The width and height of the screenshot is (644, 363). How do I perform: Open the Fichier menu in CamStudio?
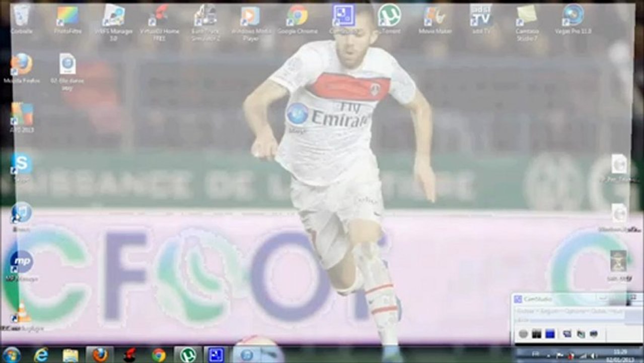tap(526, 311)
